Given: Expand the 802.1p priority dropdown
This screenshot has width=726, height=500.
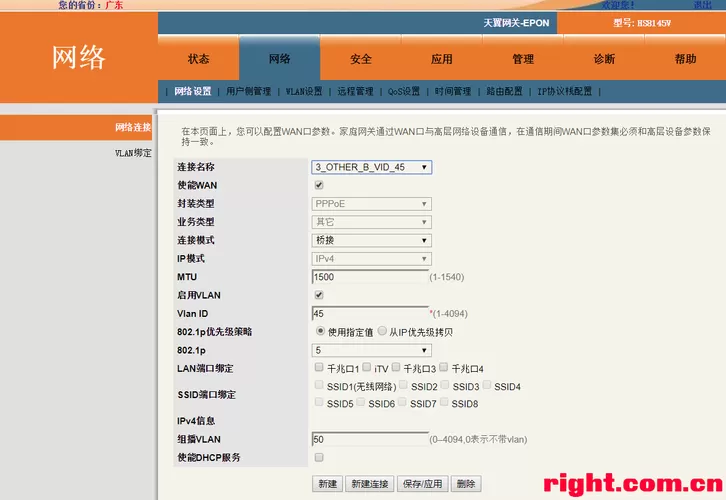Looking at the screenshot, I should pyautogui.click(x=371, y=350).
